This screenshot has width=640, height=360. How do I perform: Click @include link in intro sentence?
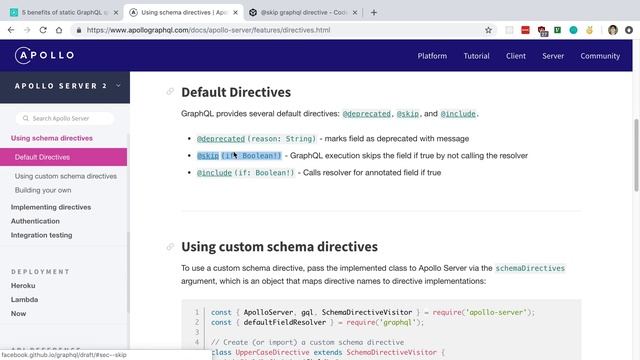[458, 114]
